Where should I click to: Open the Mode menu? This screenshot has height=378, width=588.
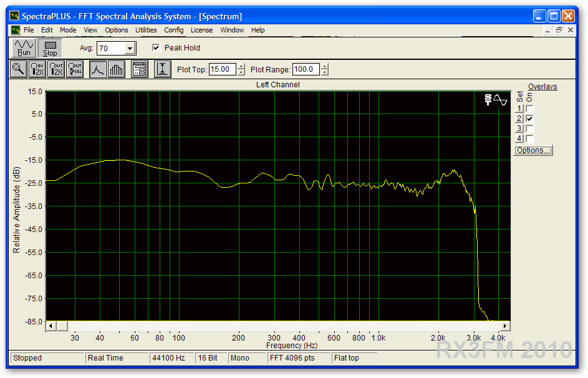(x=68, y=30)
